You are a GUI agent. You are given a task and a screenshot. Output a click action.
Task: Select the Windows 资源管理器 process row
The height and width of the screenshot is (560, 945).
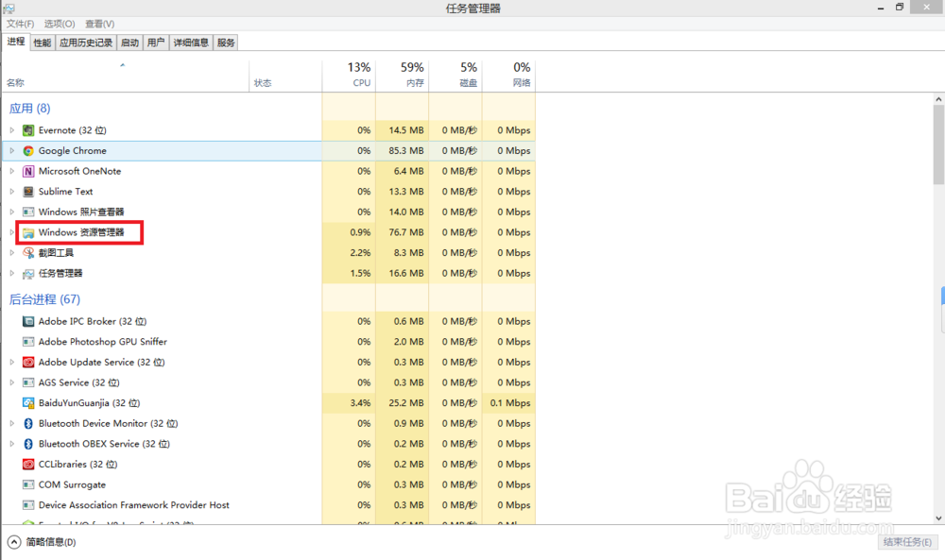268,232
